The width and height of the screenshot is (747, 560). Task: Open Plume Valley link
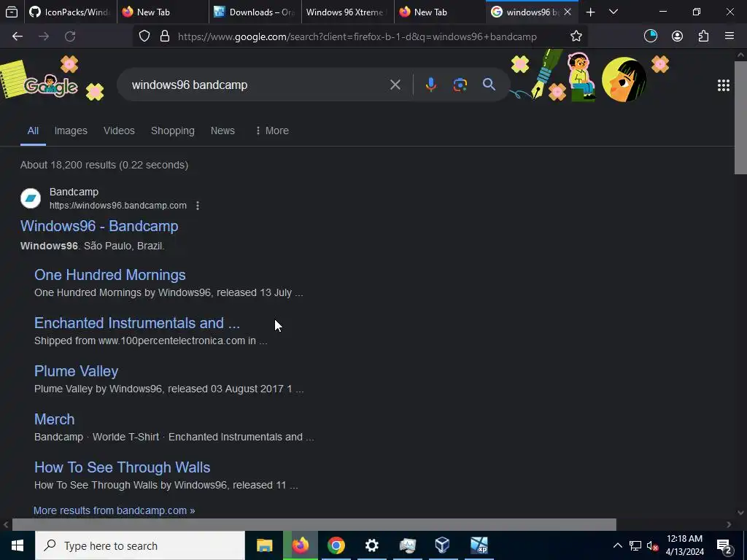point(76,371)
